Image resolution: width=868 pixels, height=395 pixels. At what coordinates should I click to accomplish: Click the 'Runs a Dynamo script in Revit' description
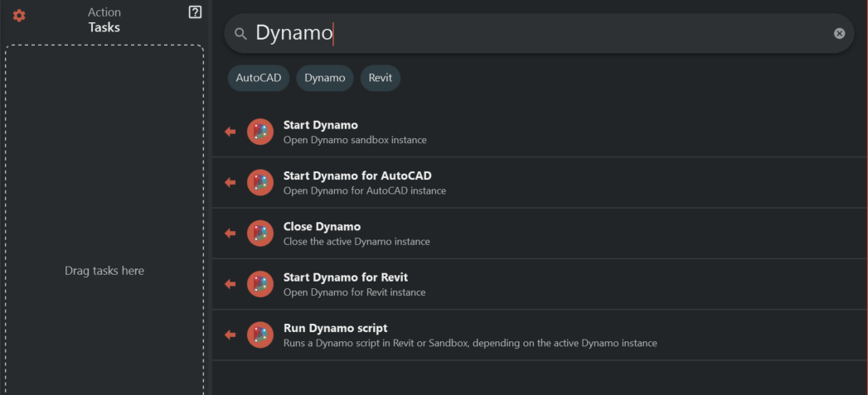coord(470,343)
